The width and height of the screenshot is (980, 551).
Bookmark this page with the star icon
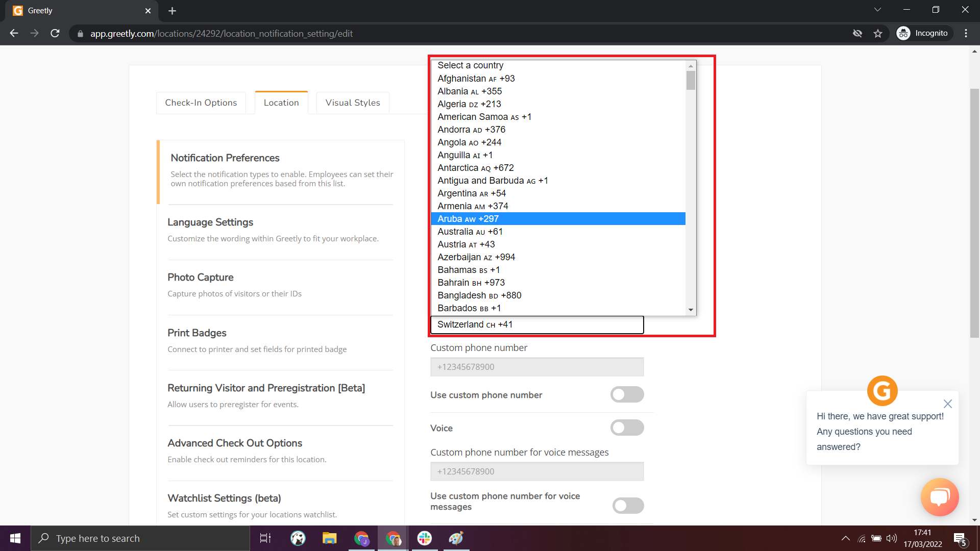point(878,33)
